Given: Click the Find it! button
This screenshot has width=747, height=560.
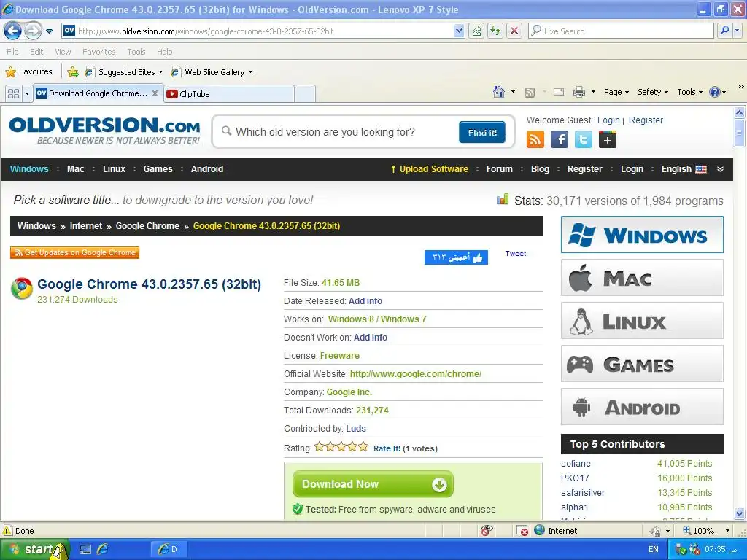Looking at the screenshot, I should click(482, 133).
